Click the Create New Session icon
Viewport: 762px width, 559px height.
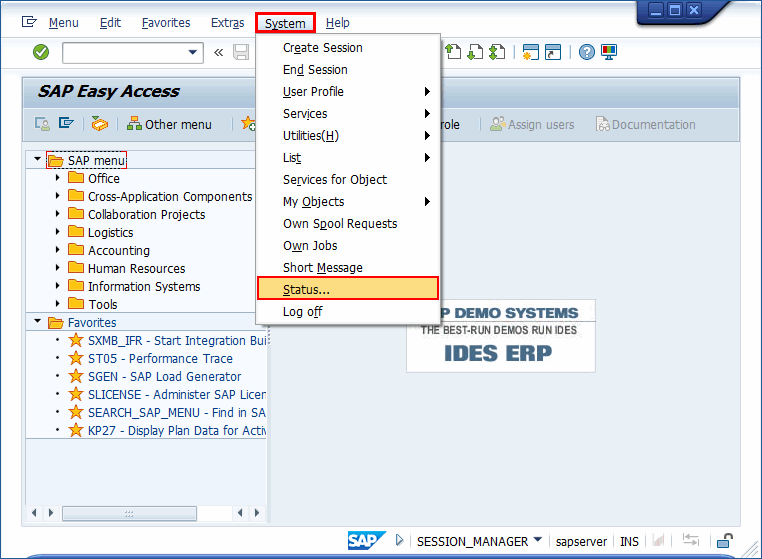click(530, 52)
